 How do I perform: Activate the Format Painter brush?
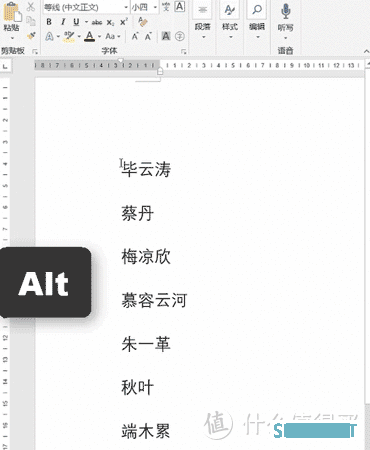coord(31,36)
